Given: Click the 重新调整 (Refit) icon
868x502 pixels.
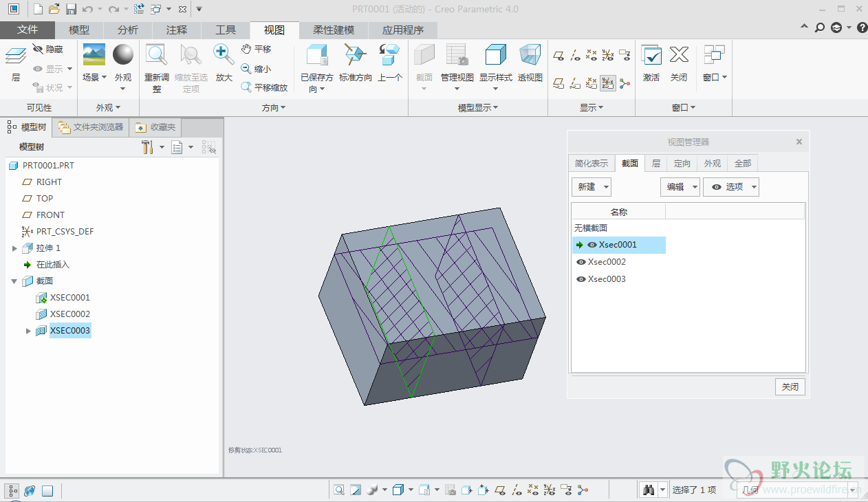Looking at the screenshot, I should coord(157,68).
